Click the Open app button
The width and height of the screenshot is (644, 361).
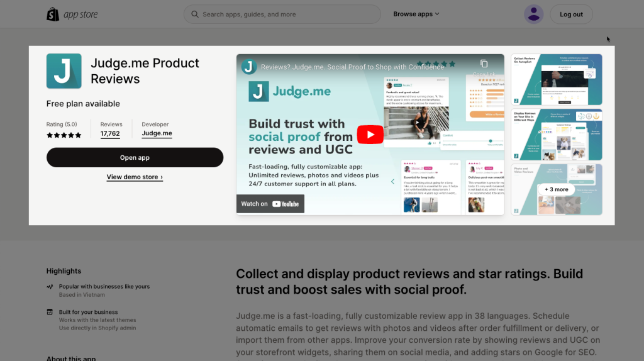pyautogui.click(x=135, y=157)
